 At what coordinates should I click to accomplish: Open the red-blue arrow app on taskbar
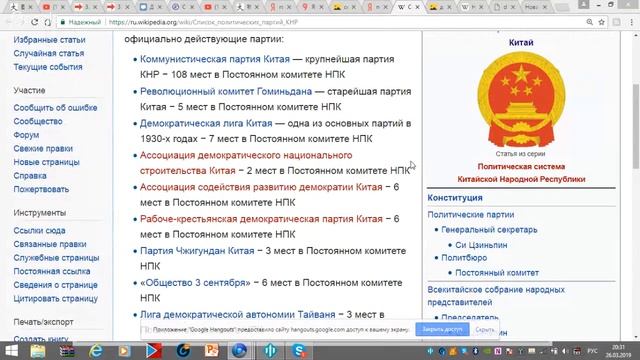click(x=153, y=351)
